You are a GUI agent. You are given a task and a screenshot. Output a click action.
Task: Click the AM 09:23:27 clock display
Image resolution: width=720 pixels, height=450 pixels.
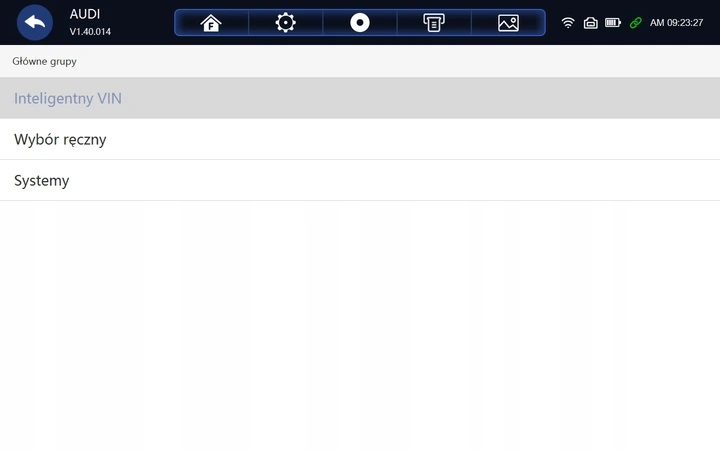676,22
